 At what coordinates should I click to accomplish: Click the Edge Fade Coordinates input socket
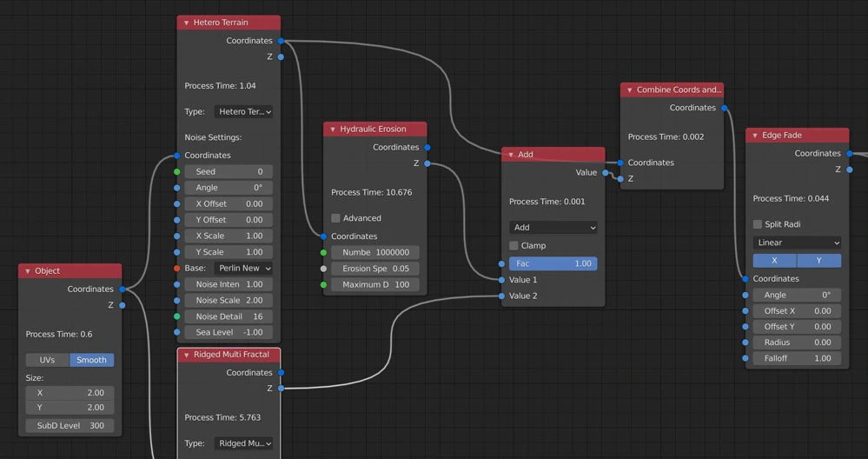point(745,279)
